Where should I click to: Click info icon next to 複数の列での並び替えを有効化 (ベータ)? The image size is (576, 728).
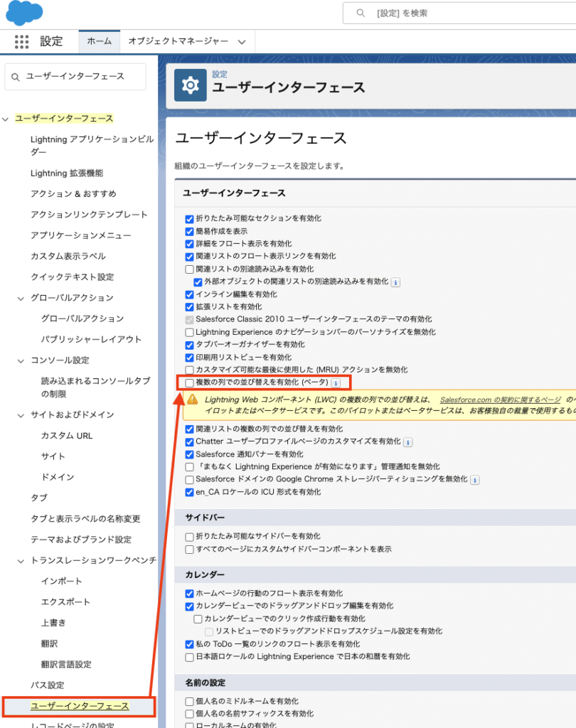click(336, 383)
